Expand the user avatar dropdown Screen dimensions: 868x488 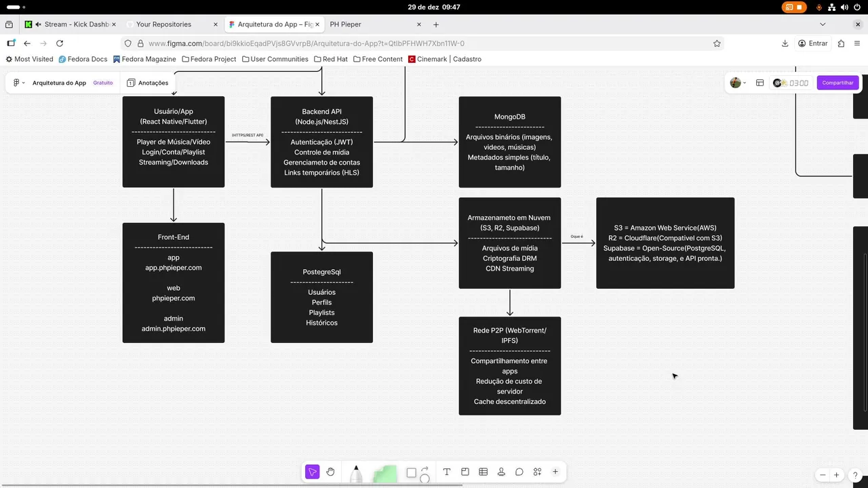click(x=738, y=83)
